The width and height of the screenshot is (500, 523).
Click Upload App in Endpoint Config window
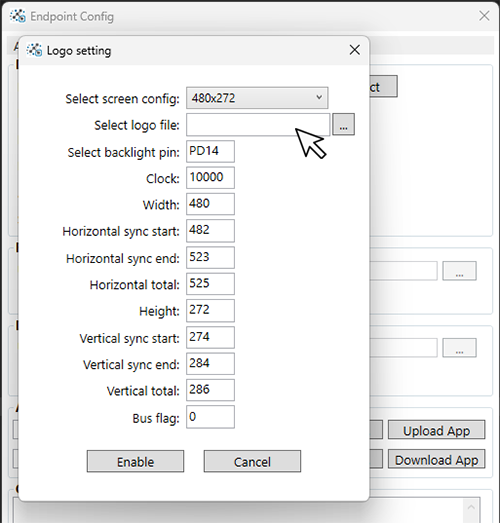coord(436,430)
